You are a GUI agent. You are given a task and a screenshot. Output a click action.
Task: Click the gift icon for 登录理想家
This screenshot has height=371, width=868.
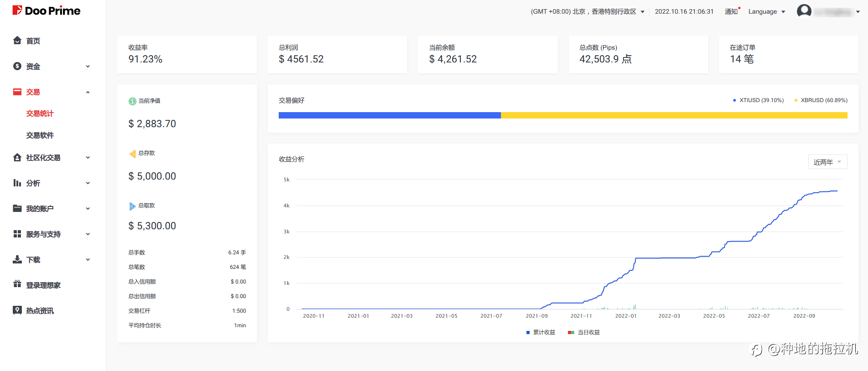(17, 284)
